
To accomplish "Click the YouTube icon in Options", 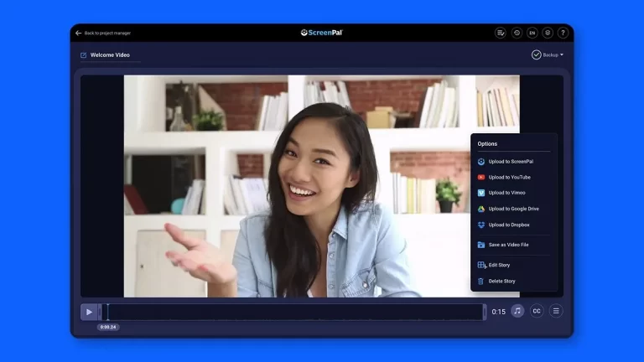I will coord(481,178).
